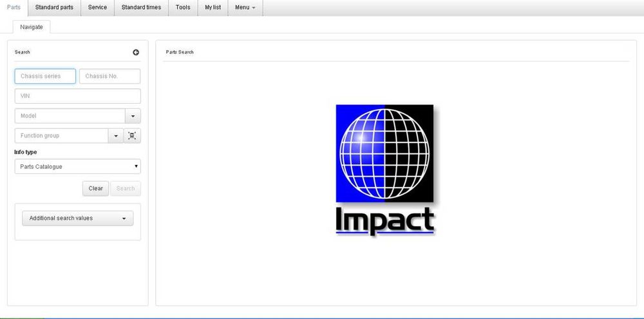
Task: Expand Additional search values
Action: [x=78, y=218]
